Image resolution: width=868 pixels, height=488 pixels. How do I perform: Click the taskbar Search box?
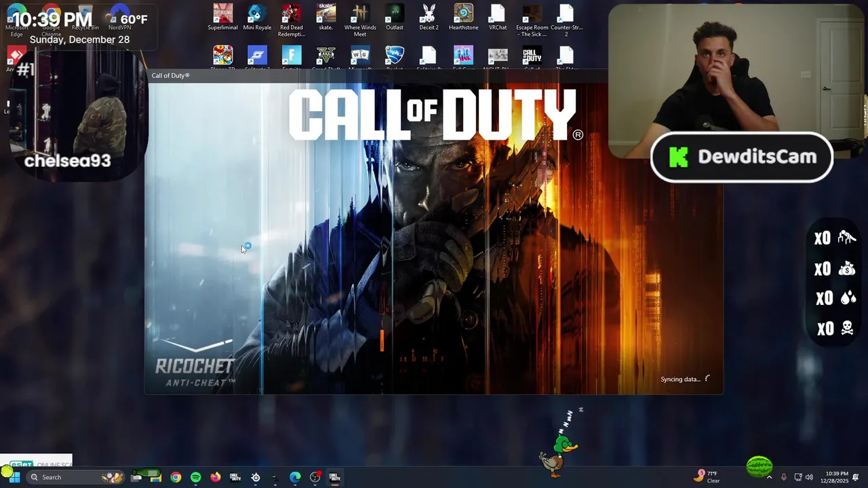[x=76, y=477]
